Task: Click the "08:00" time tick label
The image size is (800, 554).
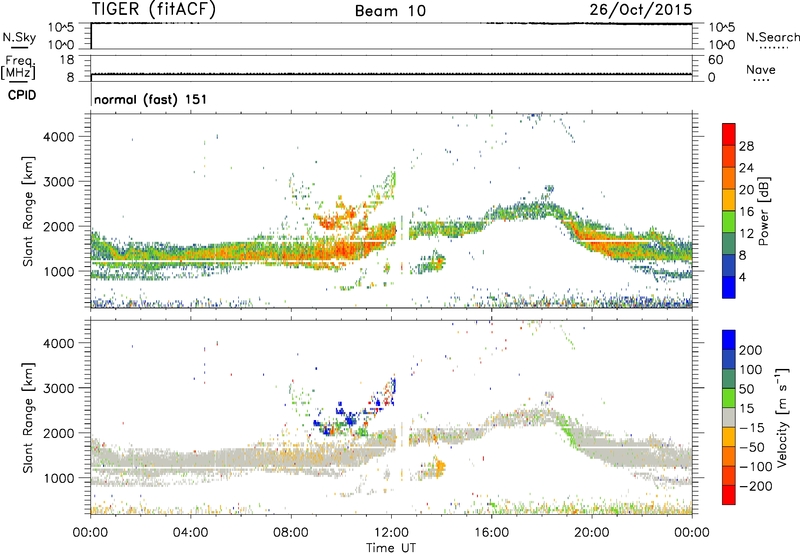Action: (291, 533)
